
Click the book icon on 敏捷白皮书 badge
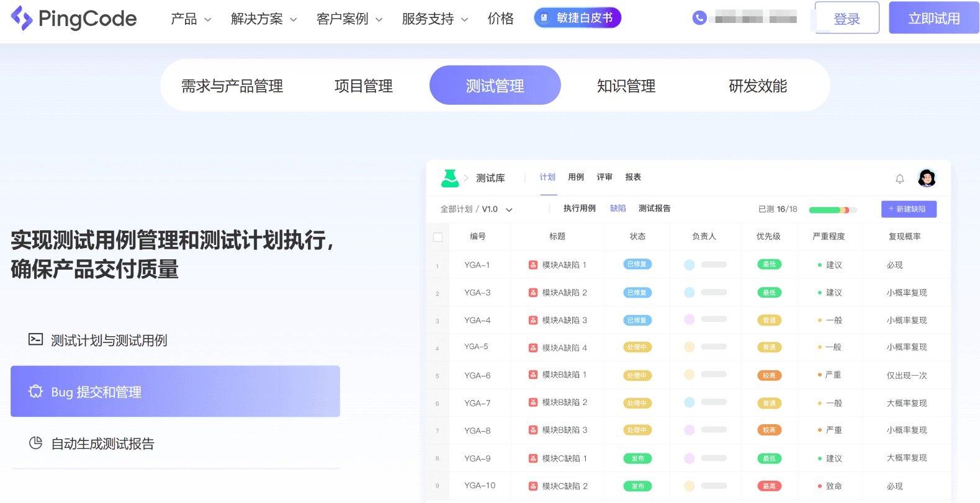[x=544, y=18]
